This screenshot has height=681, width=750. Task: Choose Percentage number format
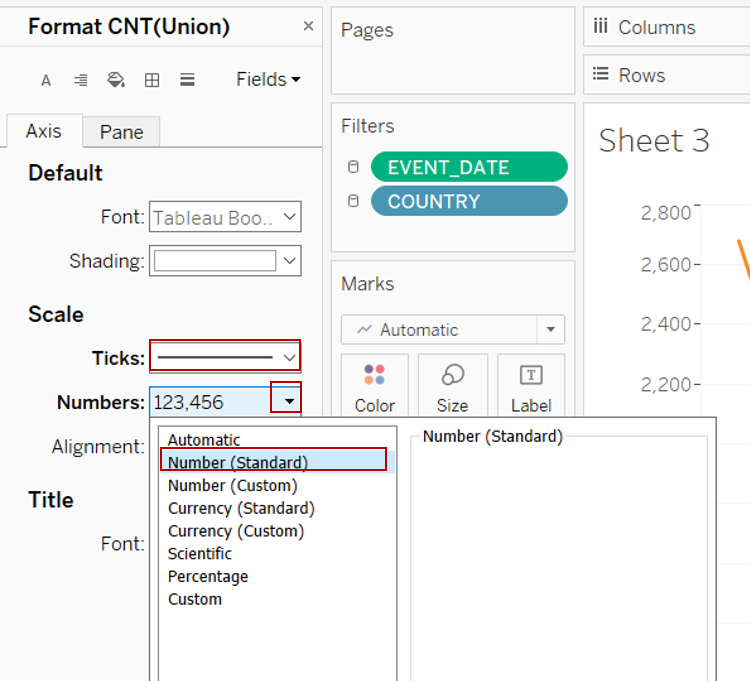(208, 576)
